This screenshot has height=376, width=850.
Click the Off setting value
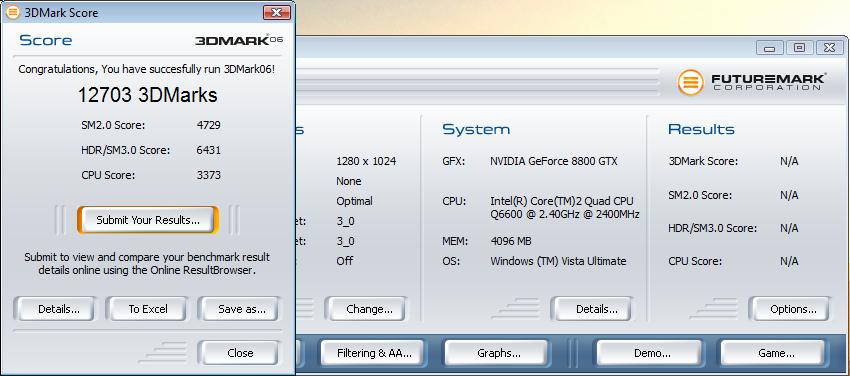[344, 261]
